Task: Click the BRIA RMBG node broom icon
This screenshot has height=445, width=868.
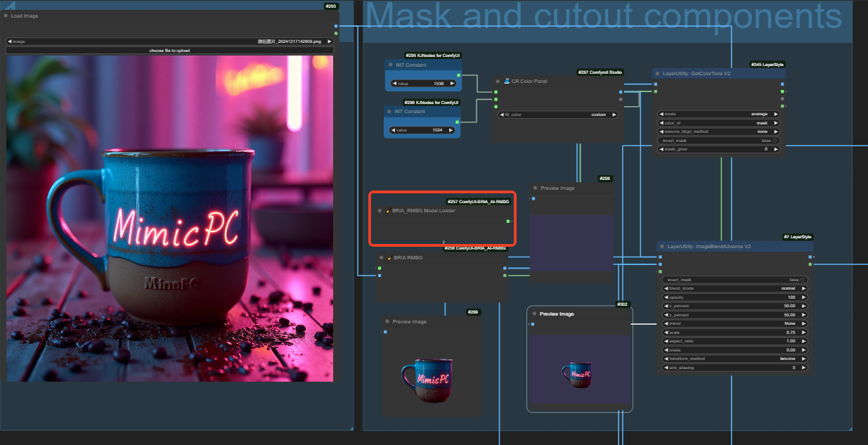Action: pos(389,258)
